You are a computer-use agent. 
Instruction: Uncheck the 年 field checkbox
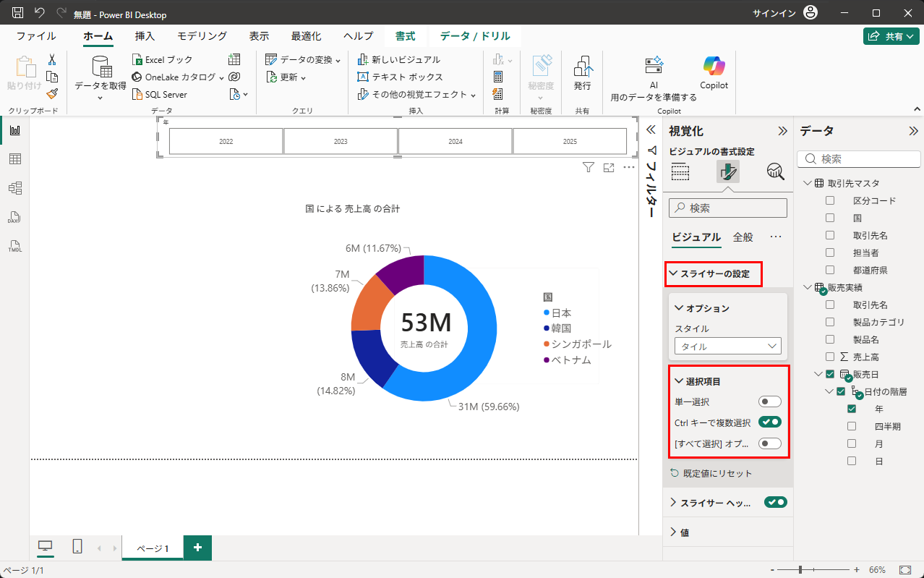852,409
